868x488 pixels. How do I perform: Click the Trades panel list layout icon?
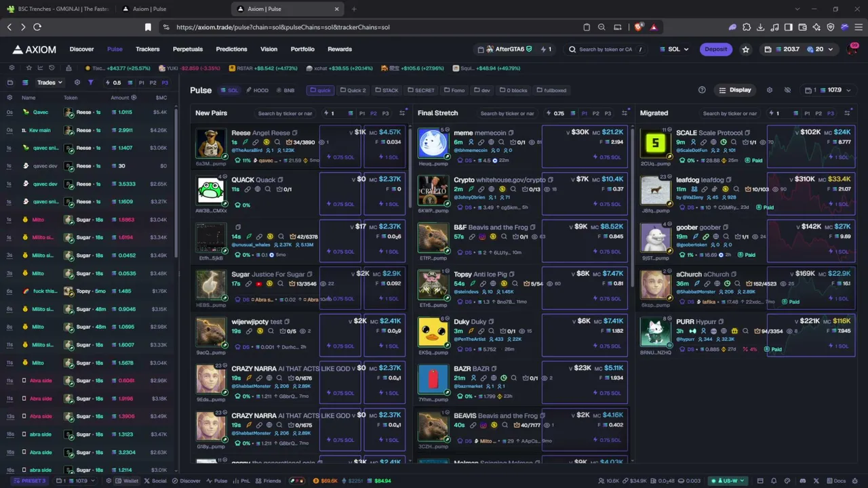25,83
